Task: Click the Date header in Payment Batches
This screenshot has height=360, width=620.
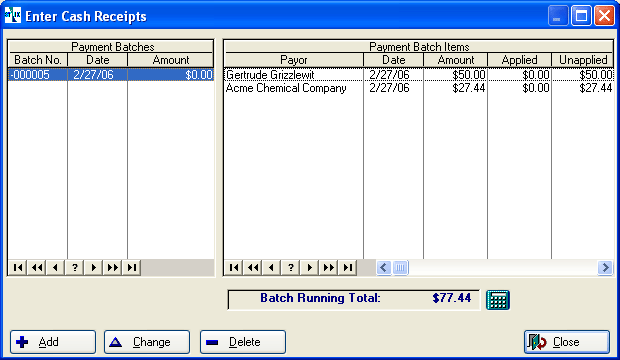Action: click(x=98, y=60)
